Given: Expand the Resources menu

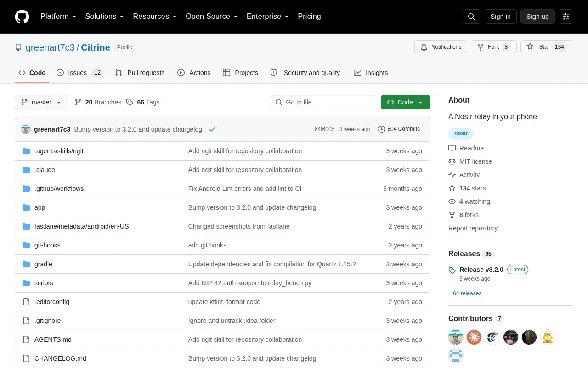Looking at the screenshot, I should tap(155, 17).
